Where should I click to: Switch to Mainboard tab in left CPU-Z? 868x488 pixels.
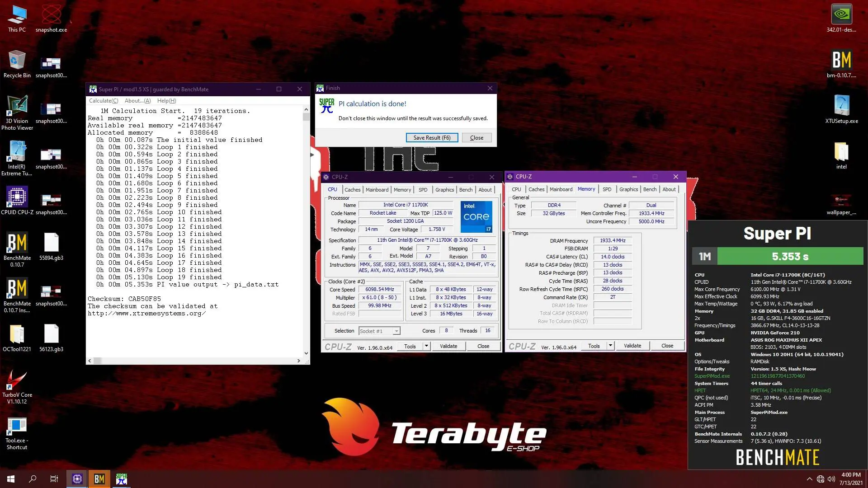click(x=377, y=190)
